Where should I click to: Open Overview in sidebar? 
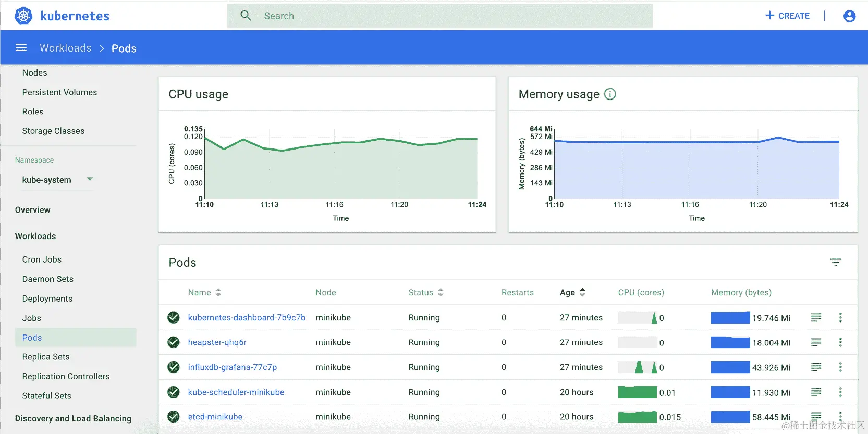(32, 210)
